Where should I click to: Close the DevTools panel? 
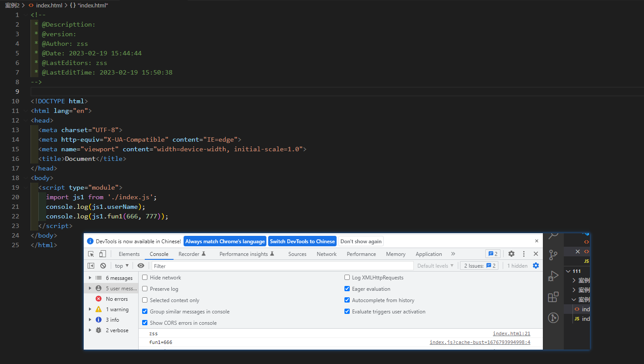[536, 254]
